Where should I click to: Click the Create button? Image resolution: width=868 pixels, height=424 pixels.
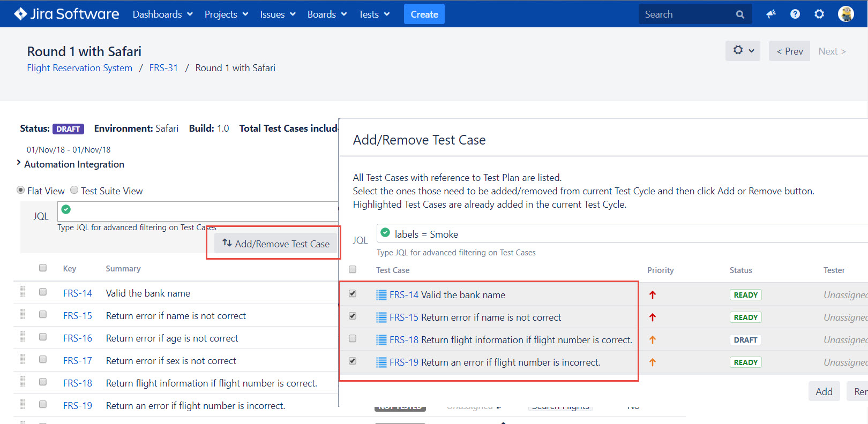[424, 14]
